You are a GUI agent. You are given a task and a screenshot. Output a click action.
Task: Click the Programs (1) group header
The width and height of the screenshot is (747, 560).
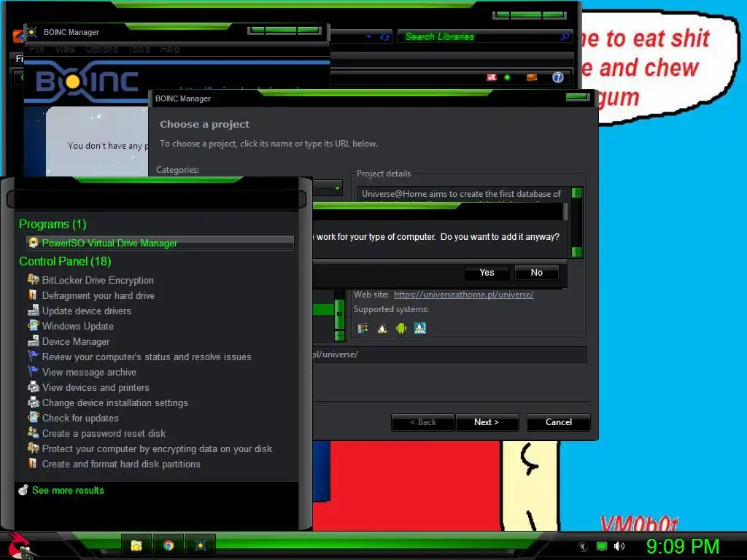[x=53, y=224]
